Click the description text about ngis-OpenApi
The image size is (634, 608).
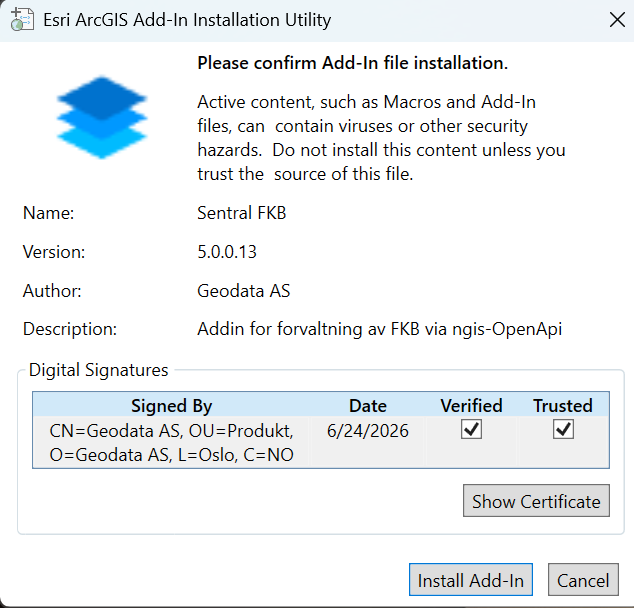[380, 329]
